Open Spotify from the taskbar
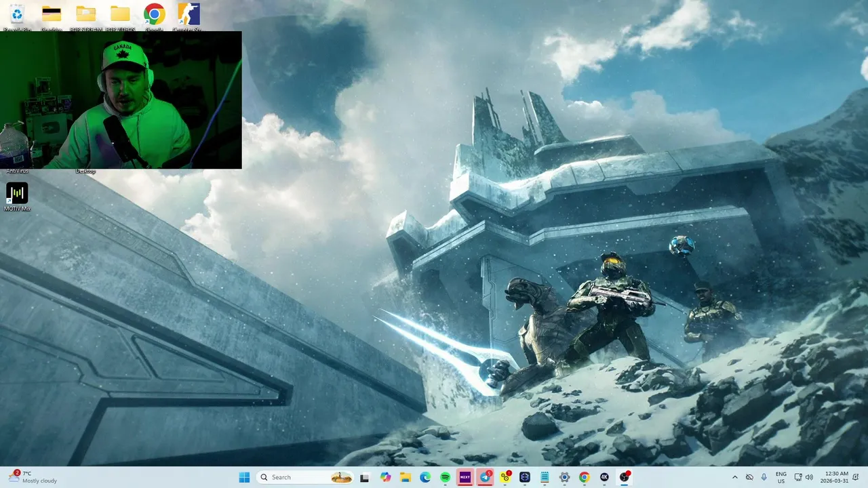868x488 pixels. [445, 477]
